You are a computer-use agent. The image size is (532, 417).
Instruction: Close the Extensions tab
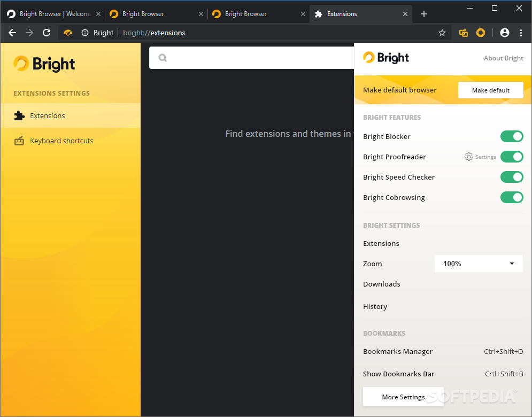tap(405, 14)
